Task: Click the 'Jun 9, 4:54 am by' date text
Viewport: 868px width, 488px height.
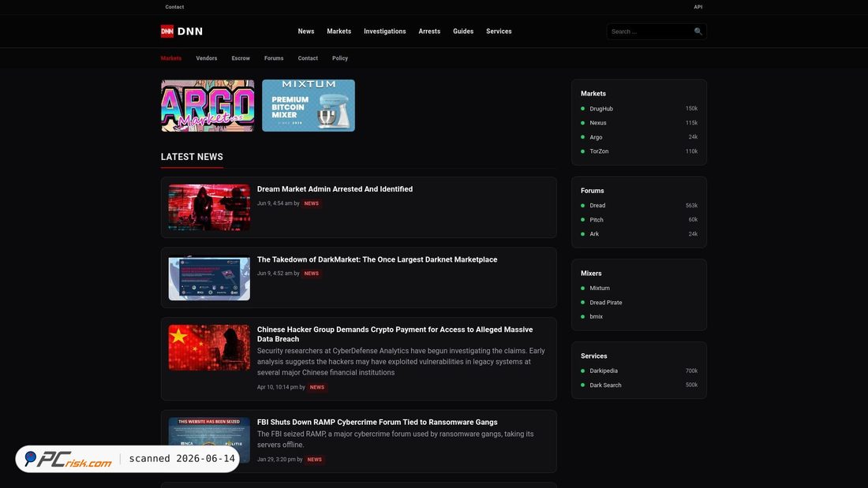Action: [278, 203]
